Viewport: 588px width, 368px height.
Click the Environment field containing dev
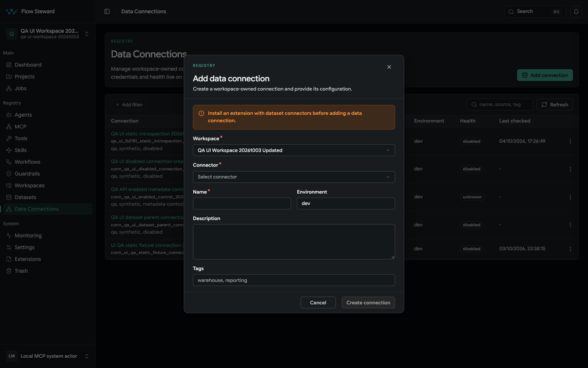coord(346,204)
